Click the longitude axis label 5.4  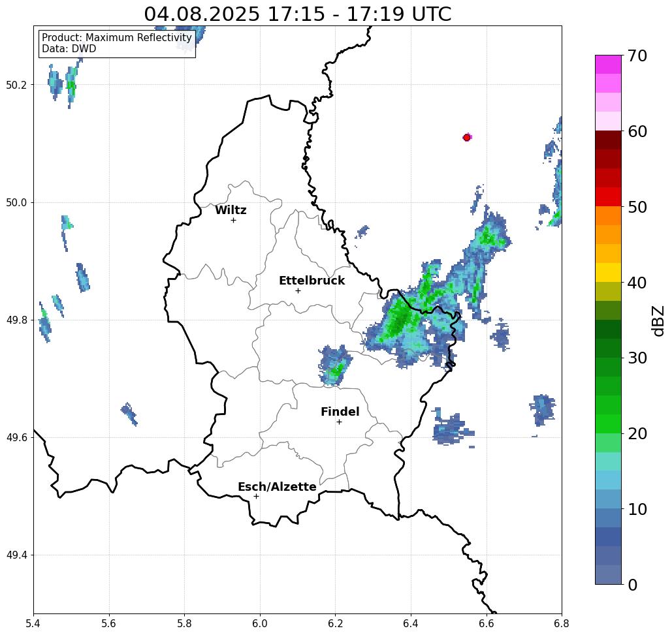pyautogui.click(x=33, y=623)
